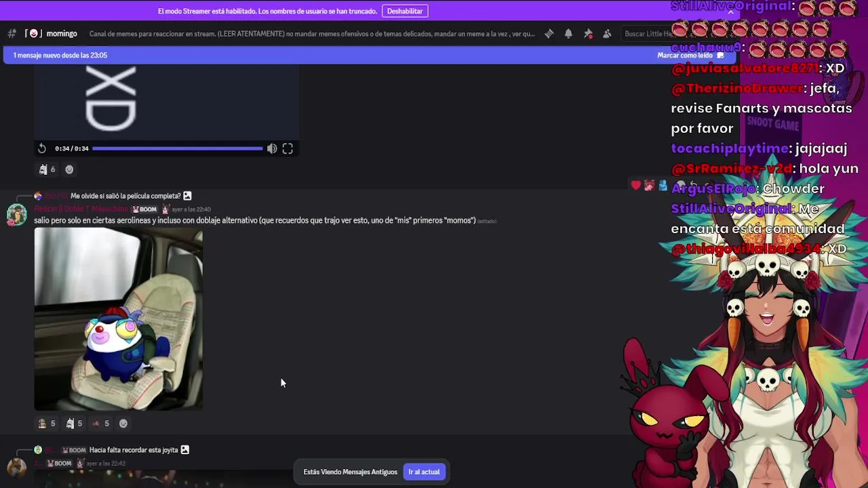Open notification settings bell icon

click(568, 34)
